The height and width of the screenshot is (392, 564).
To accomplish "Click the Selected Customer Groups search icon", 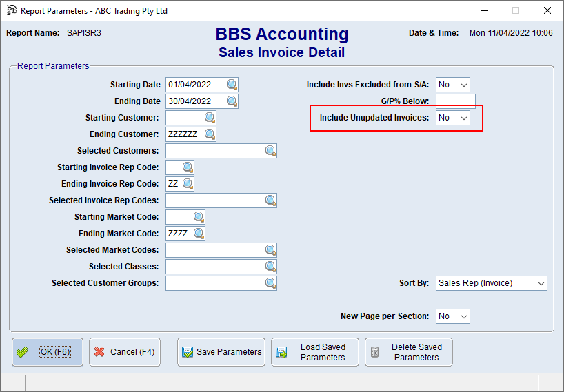I will [x=270, y=283].
